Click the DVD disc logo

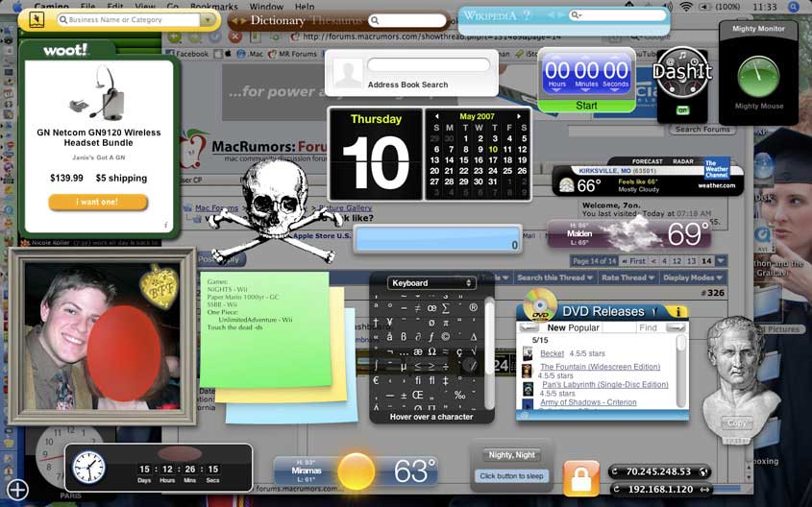click(x=540, y=305)
